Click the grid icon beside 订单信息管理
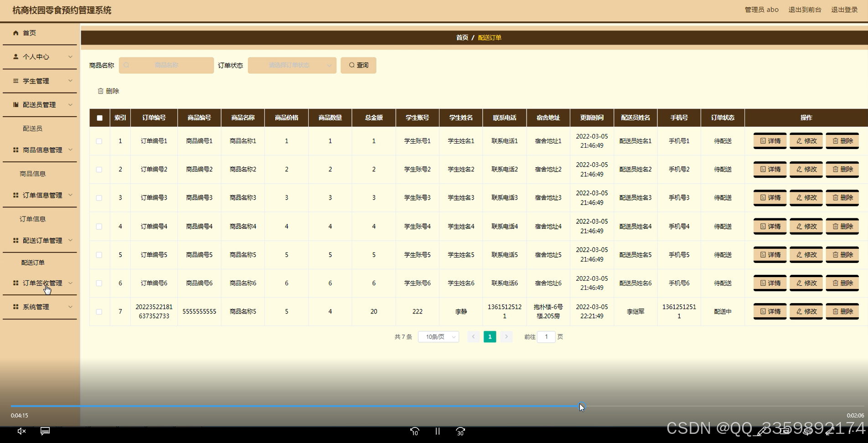Screen dimensions: 868x443 tap(16, 195)
